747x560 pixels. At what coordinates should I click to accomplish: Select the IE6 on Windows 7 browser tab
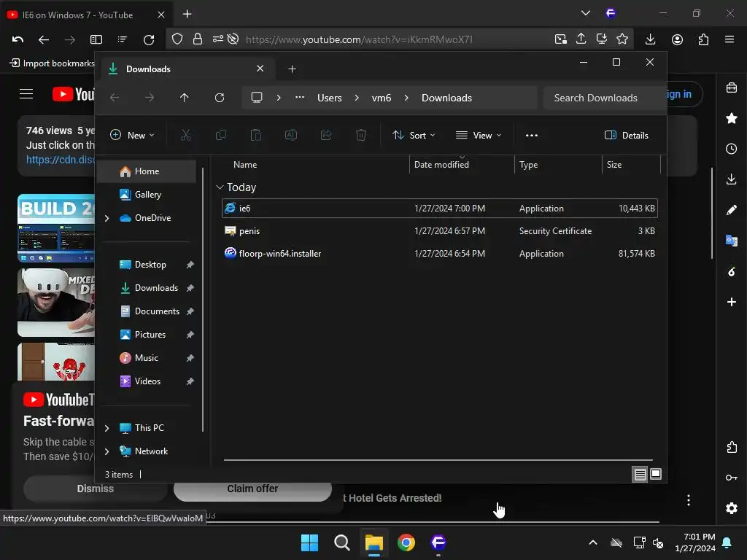click(x=86, y=15)
